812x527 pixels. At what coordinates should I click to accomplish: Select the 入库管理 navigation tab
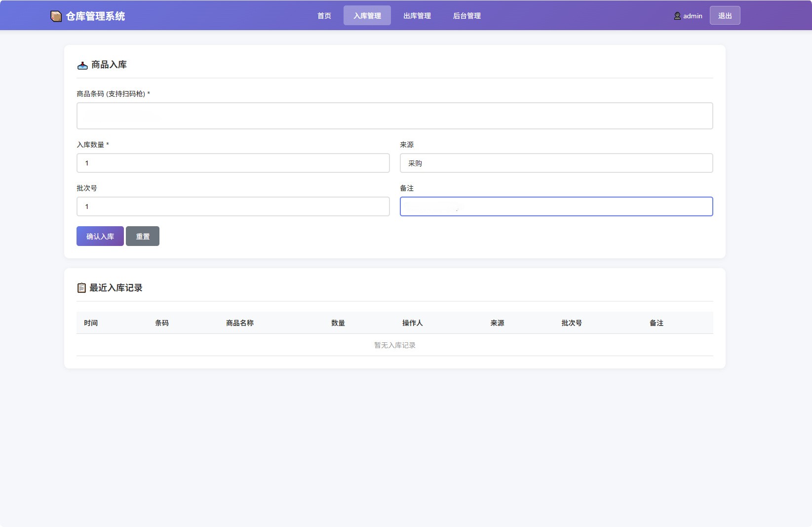pos(367,16)
